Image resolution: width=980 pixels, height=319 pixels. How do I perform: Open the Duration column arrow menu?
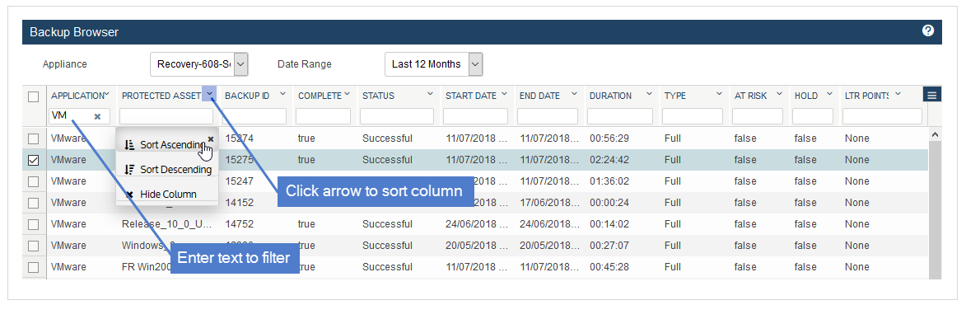coord(649,95)
